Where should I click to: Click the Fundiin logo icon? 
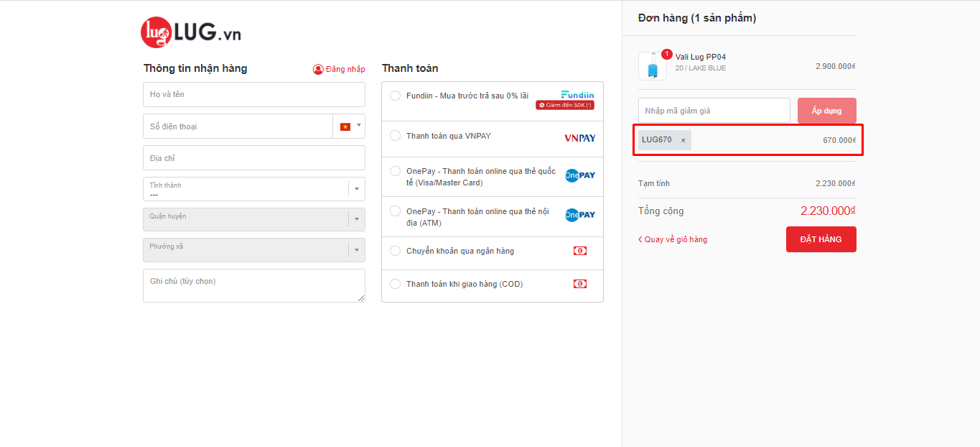pos(577,95)
